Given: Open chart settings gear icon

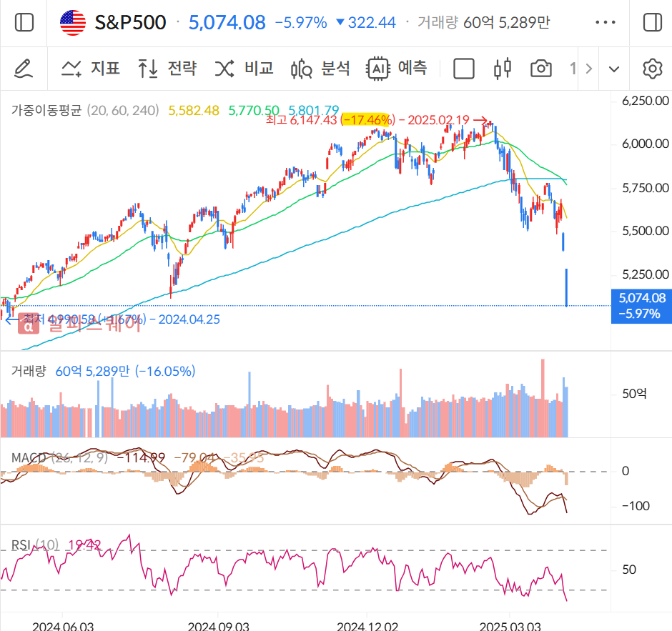Looking at the screenshot, I should (652, 69).
